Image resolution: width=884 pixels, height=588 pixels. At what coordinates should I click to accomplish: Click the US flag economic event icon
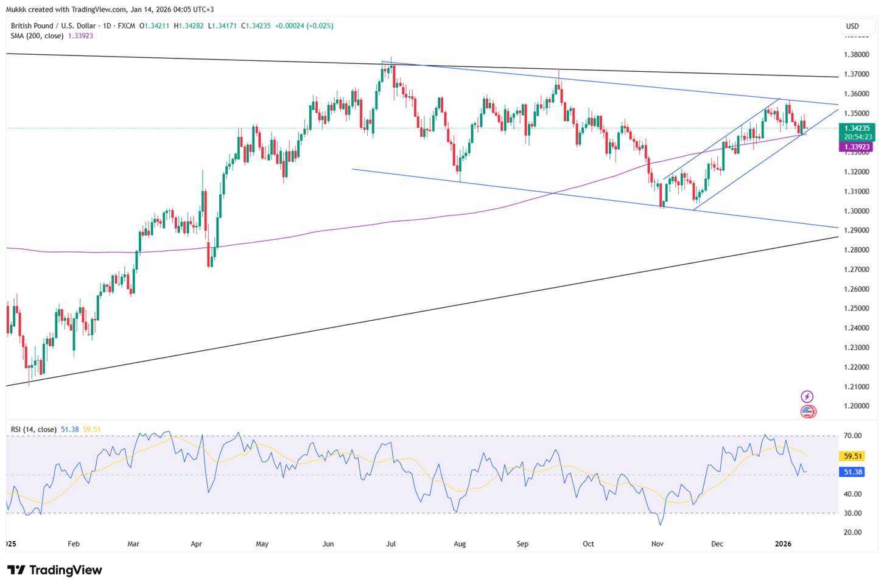tap(807, 412)
